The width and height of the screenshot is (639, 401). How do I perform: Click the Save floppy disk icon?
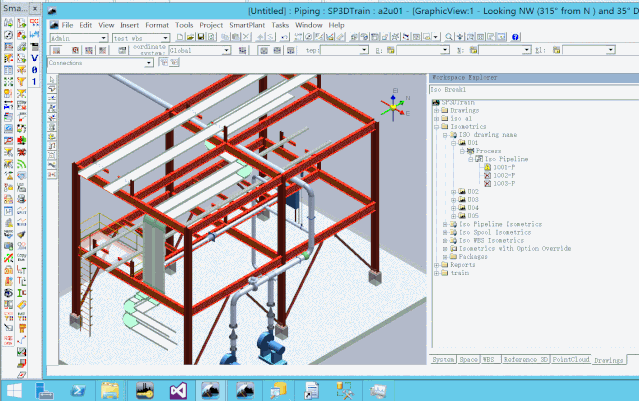pos(201,37)
